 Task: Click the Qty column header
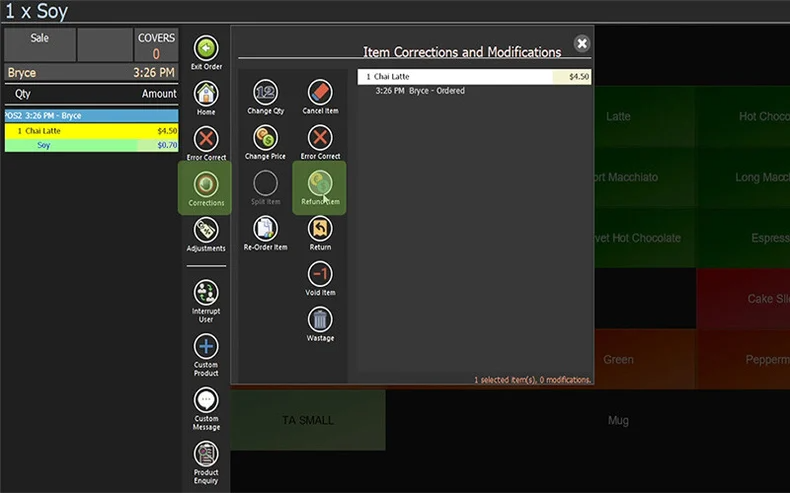coord(23,94)
